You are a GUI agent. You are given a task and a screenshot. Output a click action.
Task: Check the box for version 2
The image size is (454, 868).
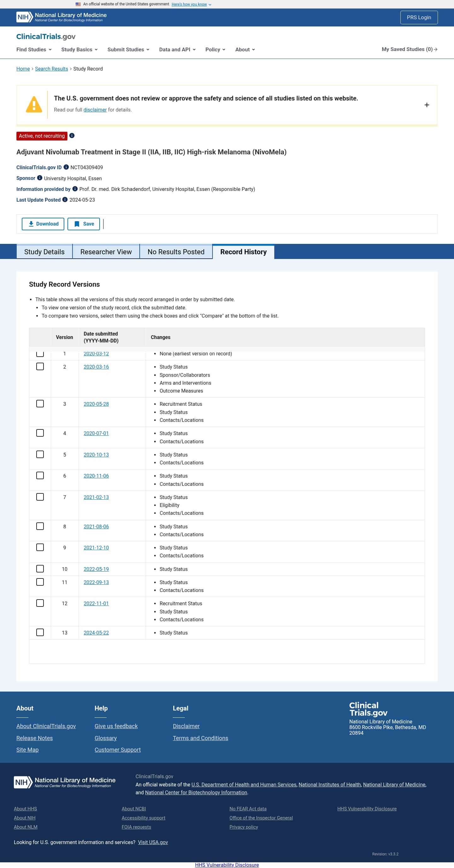40,366
